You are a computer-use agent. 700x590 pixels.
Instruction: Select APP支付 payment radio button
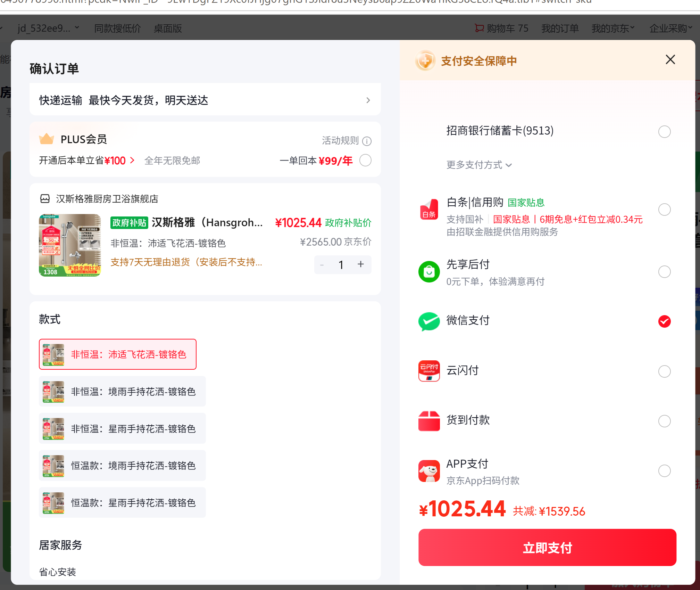[x=664, y=471]
